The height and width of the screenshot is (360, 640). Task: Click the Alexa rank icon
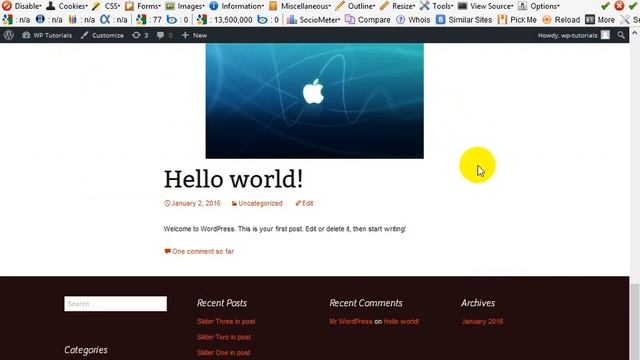[105, 19]
